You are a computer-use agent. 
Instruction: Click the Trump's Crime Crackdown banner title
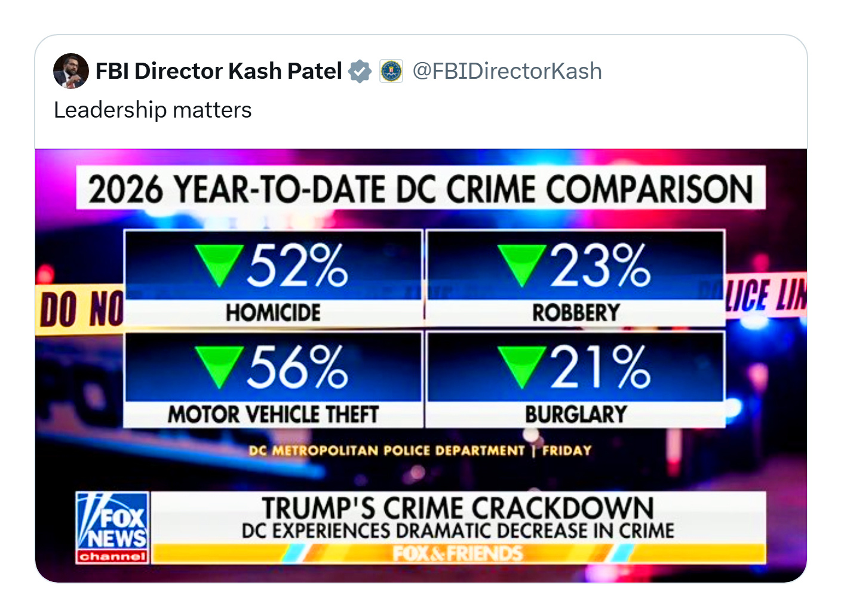click(458, 508)
